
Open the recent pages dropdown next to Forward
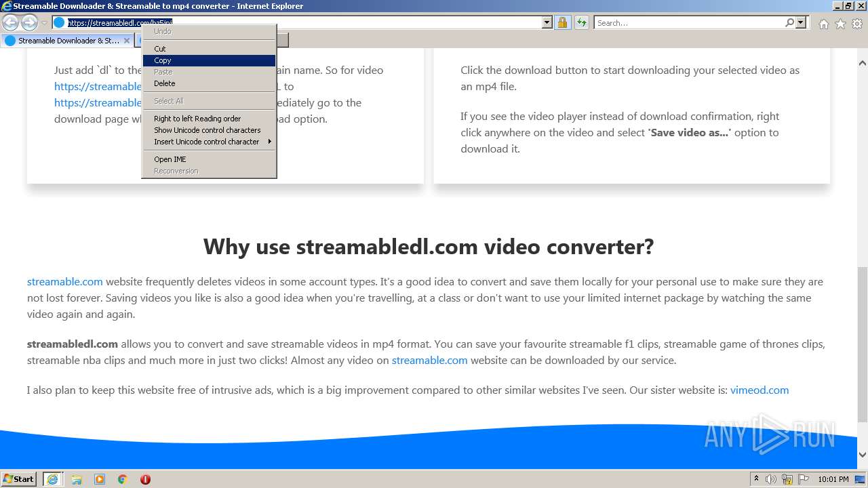click(44, 23)
